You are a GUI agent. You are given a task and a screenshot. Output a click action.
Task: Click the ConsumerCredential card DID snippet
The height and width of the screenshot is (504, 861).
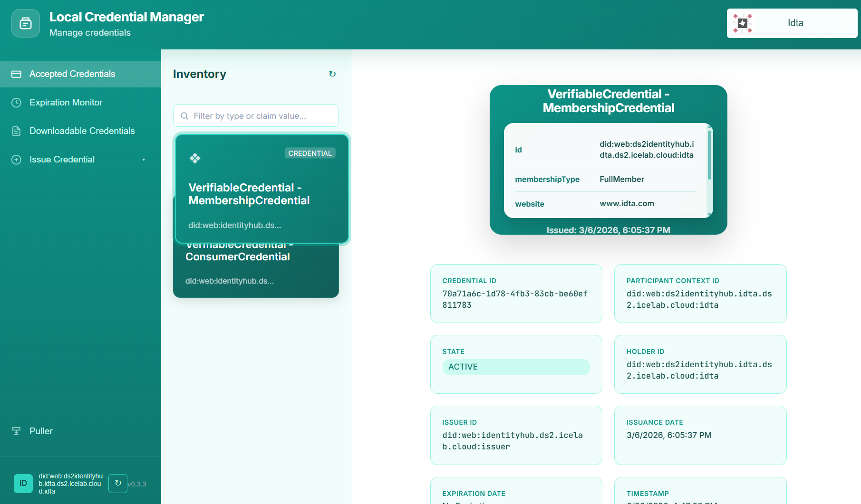(x=230, y=281)
